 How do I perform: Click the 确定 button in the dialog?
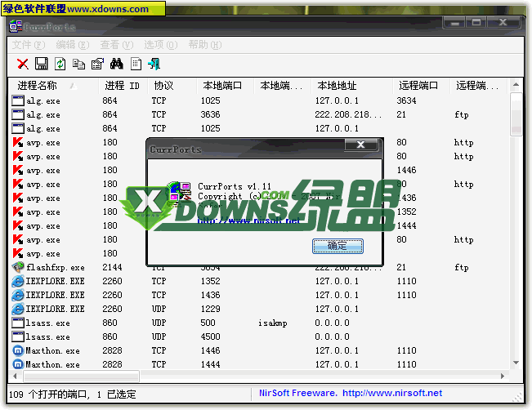338,246
